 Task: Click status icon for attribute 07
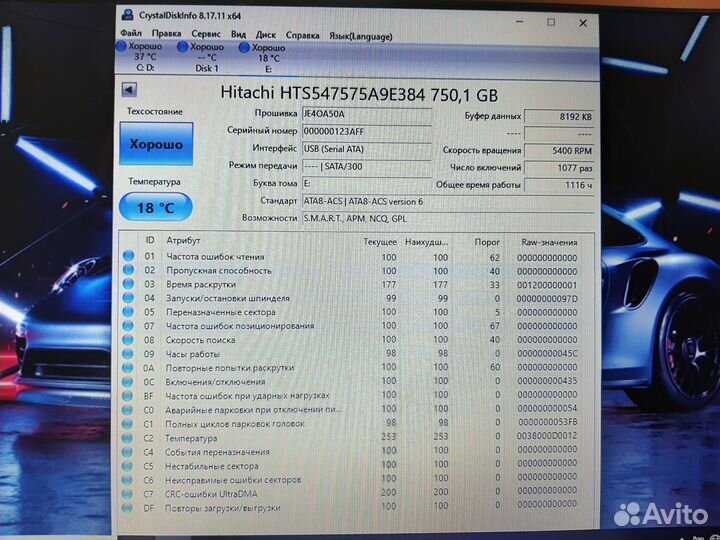pyautogui.click(x=129, y=326)
